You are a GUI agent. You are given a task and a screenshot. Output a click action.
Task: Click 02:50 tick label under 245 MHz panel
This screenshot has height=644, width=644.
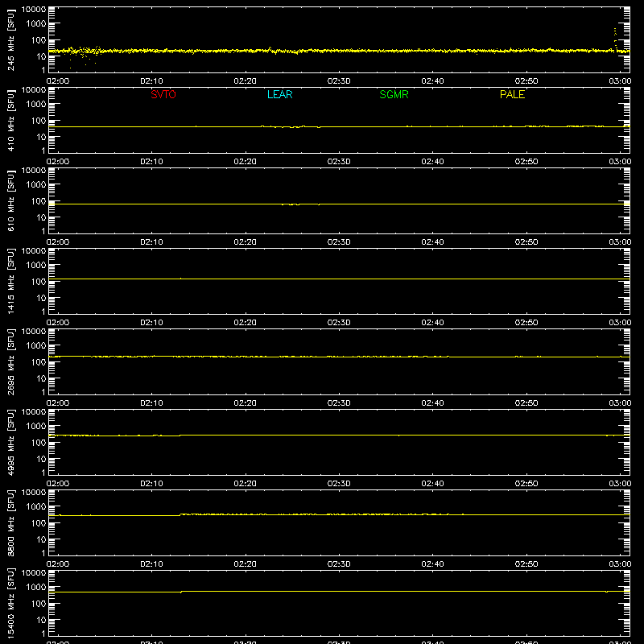pos(526,81)
